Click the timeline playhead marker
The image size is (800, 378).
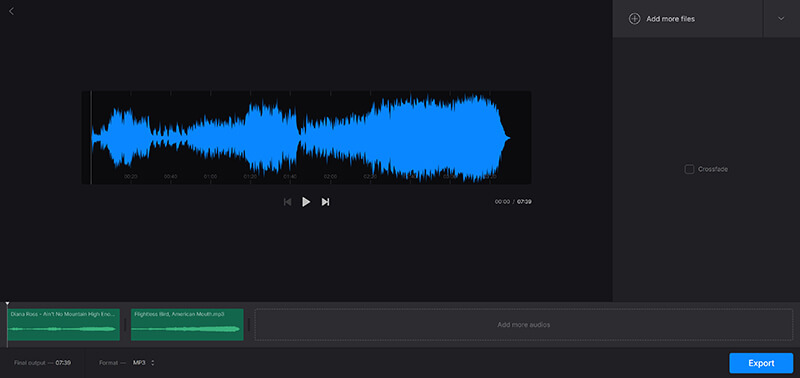(7, 305)
